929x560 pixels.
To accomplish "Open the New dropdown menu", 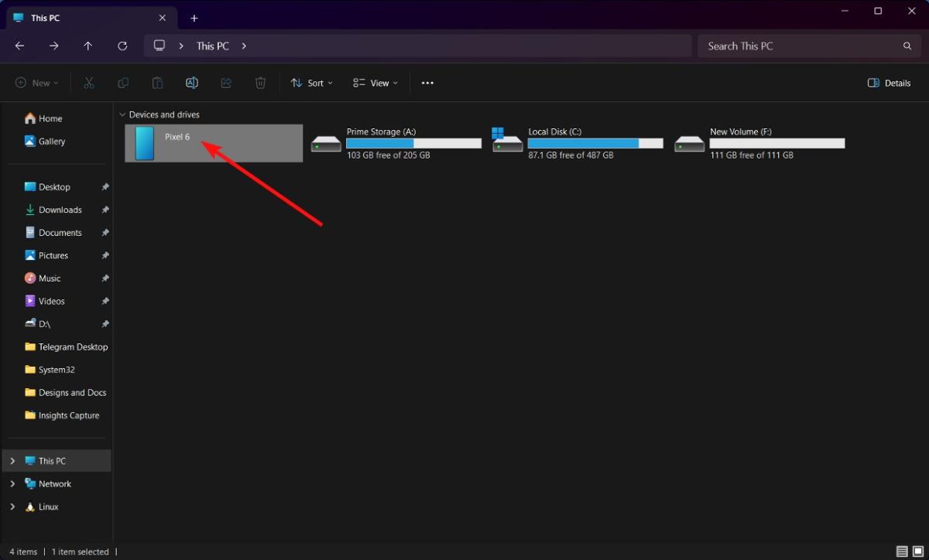I will coord(36,82).
